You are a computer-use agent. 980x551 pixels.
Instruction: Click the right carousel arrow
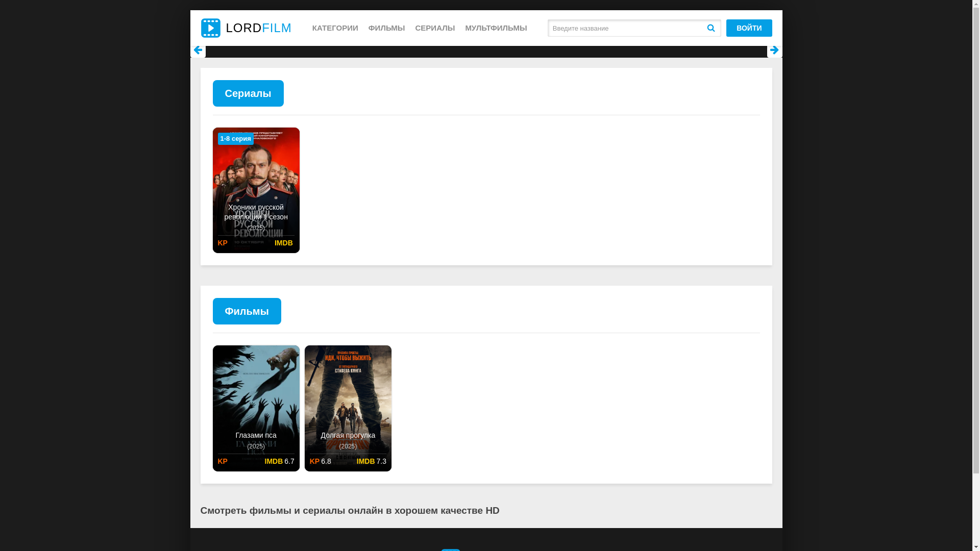click(x=774, y=50)
